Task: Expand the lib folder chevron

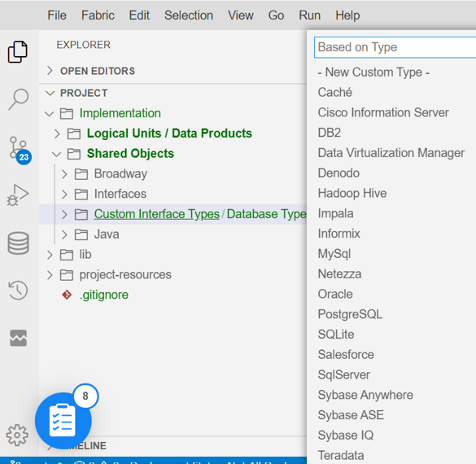Action: coord(50,255)
